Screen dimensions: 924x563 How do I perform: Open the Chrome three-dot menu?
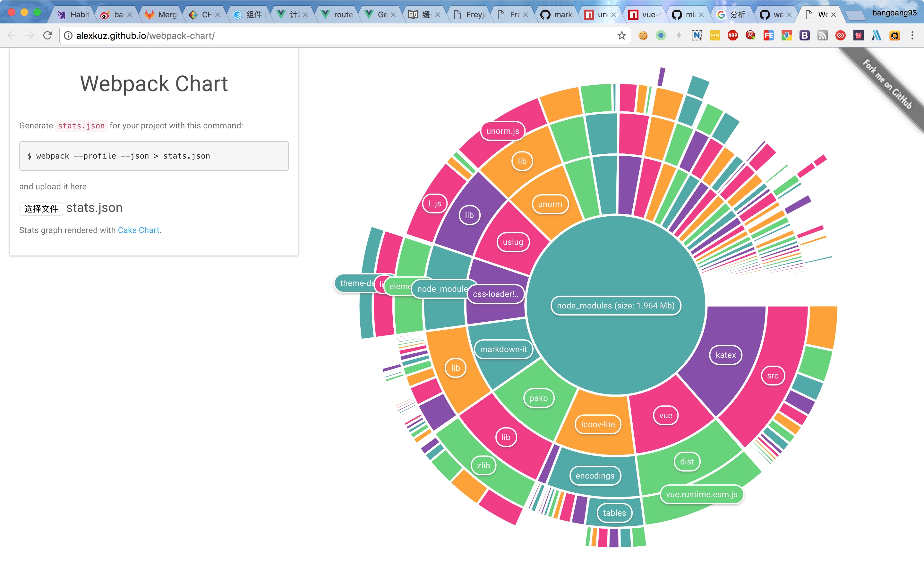912,36
